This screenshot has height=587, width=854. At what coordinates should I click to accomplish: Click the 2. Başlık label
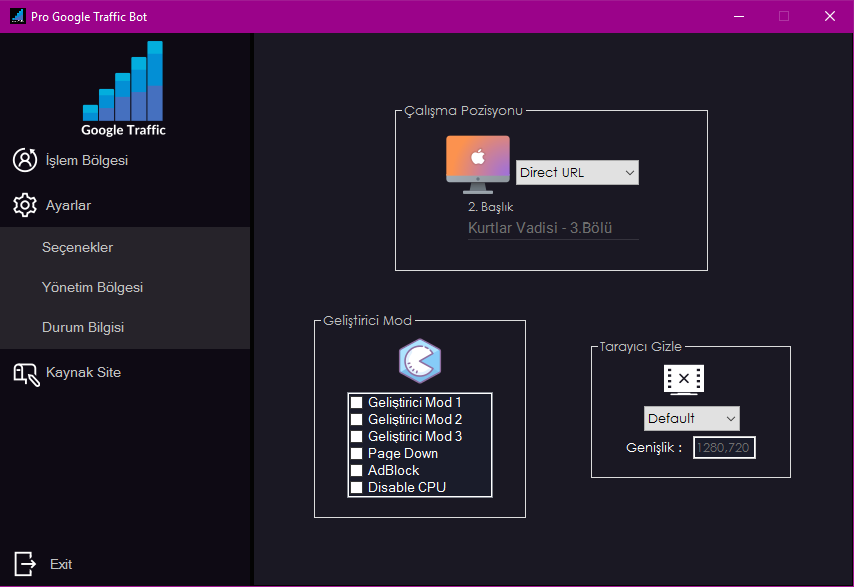[x=491, y=207]
